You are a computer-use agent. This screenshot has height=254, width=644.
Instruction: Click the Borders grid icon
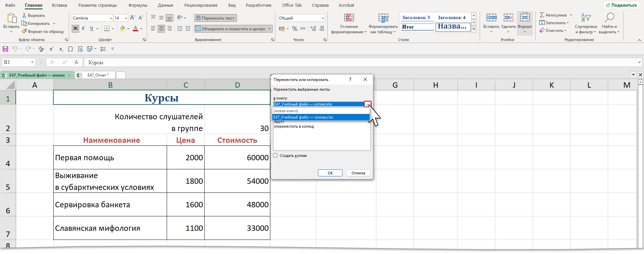click(107, 29)
